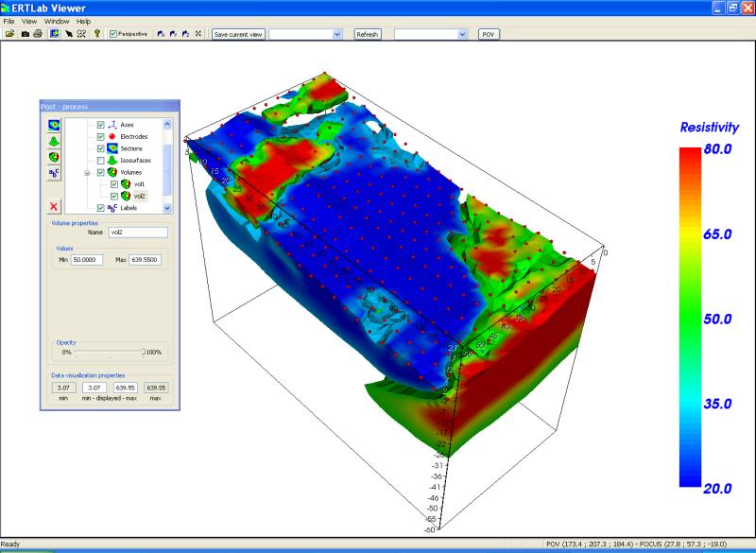Toggle the Perspective checkbox
This screenshot has width=756, height=553.
pyautogui.click(x=113, y=34)
